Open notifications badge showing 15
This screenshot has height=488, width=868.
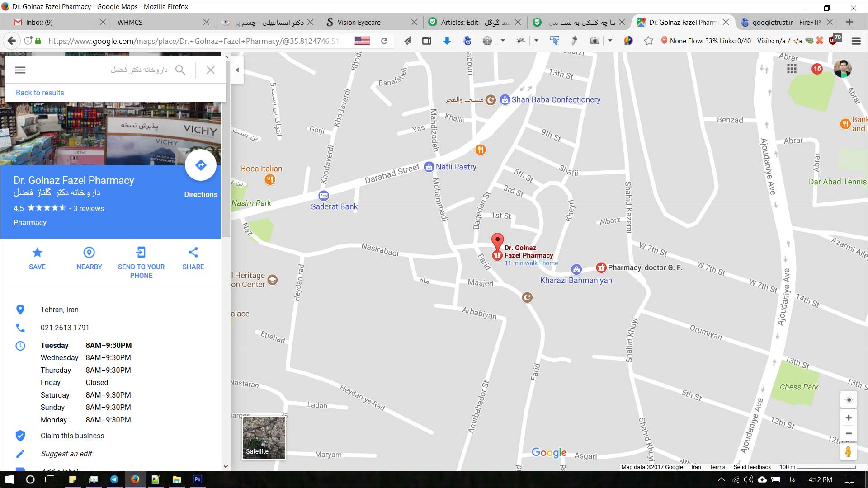pos(817,69)
